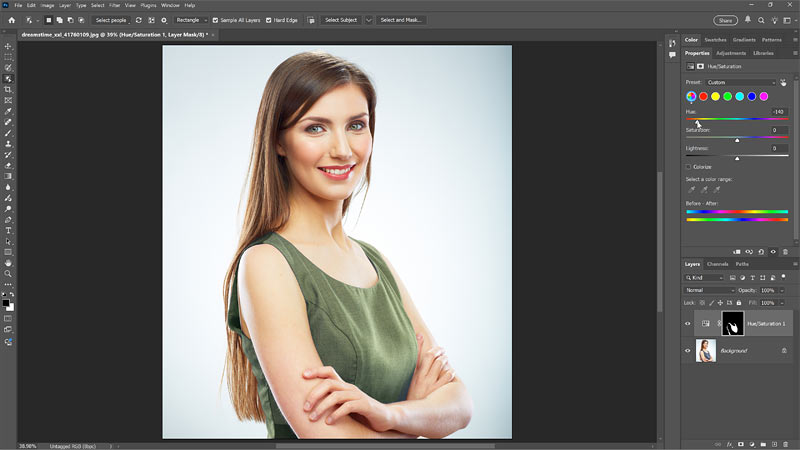Select the Move tool
The height and width of the screenshot is (450, 800).
point(8,46)
